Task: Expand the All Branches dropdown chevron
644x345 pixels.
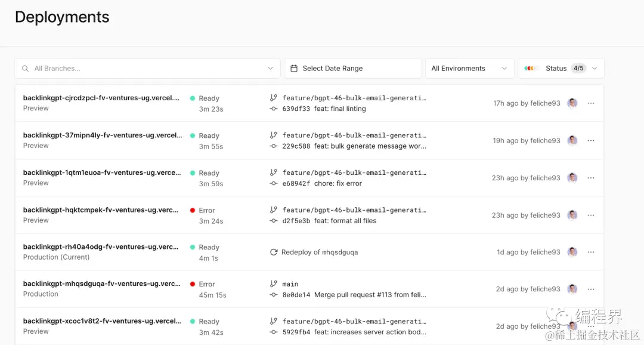Action: pyautogui.click(x=270, y=68)
